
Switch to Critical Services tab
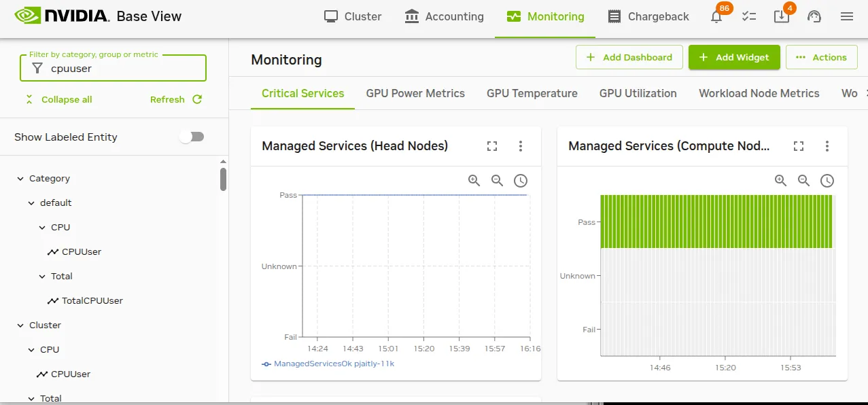(303, 93)
